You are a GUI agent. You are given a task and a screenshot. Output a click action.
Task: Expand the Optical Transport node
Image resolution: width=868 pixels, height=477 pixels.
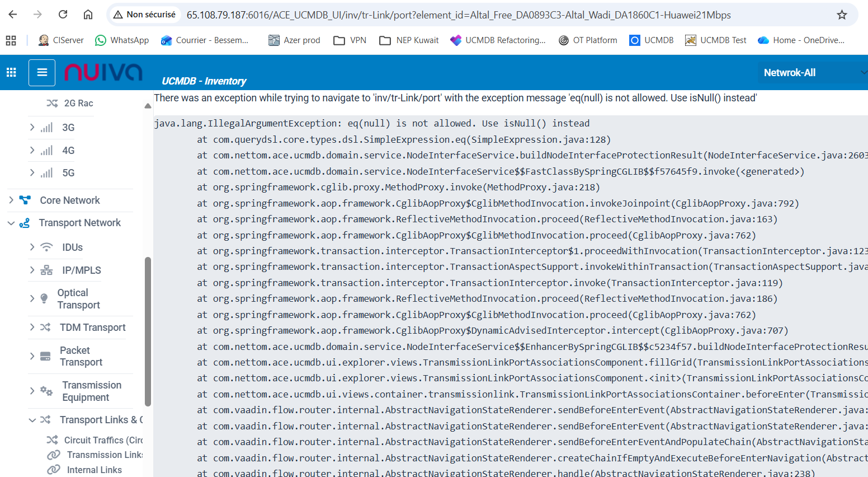[x=32, y=298]
